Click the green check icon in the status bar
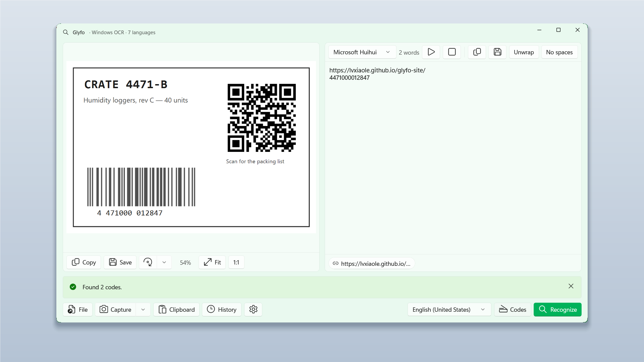Viewport: 644px width, 362px height. pyautogui.click(x=73, y=287)
